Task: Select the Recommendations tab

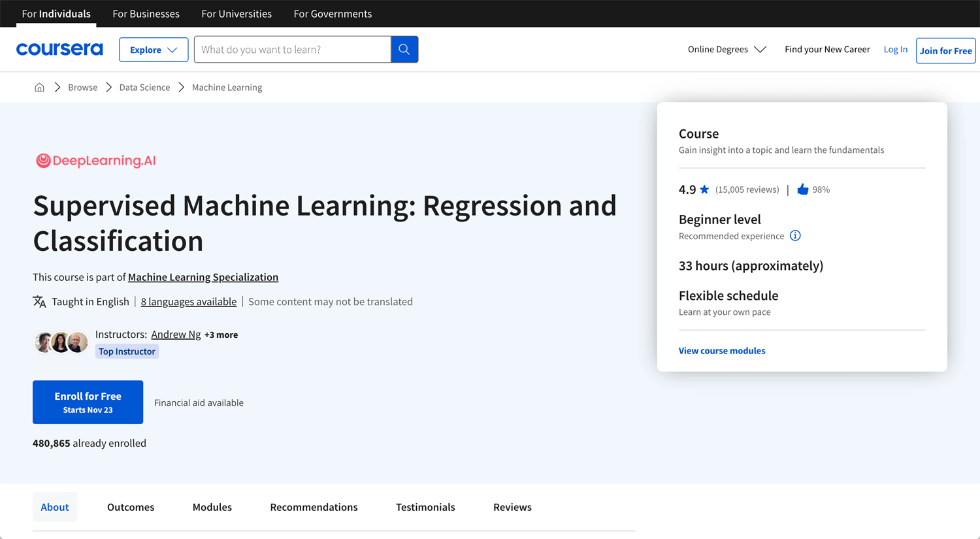Action: (314, 507)
